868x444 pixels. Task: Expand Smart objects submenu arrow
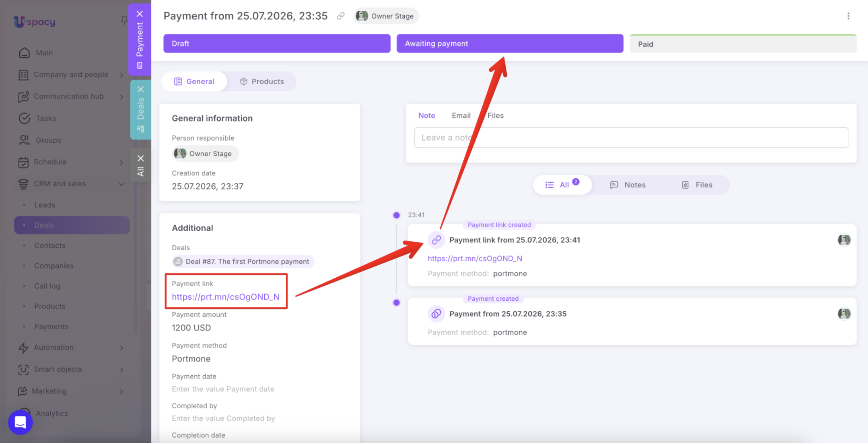coord(121,370)
